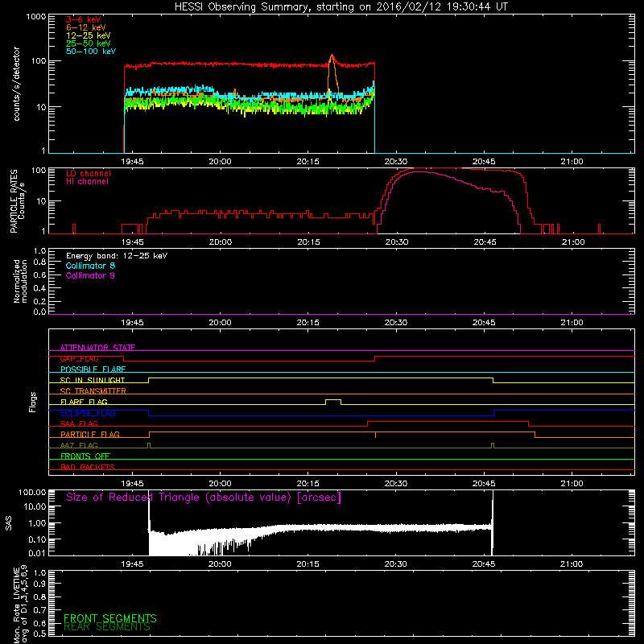The height and width of the screenshot is (644, 644).
Task: Click the POSSIBLE_FLARE flag label
Action: [93, 369]
